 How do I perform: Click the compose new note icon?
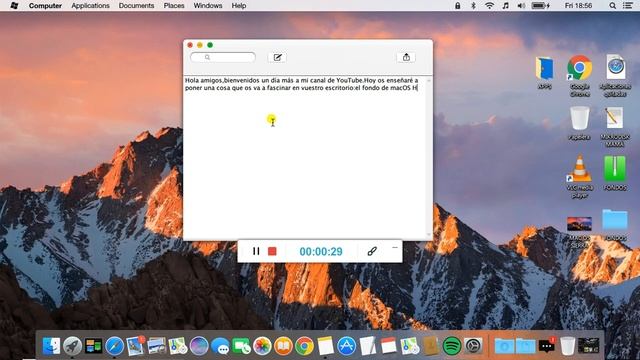coord(277,58)
